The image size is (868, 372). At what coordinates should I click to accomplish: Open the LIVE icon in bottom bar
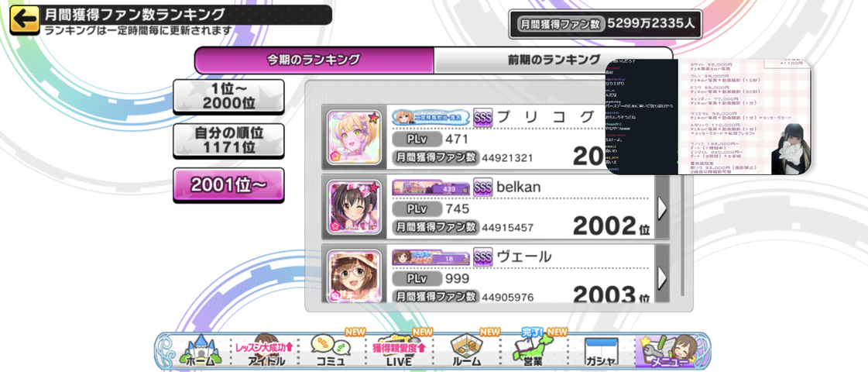pos(399,352)
